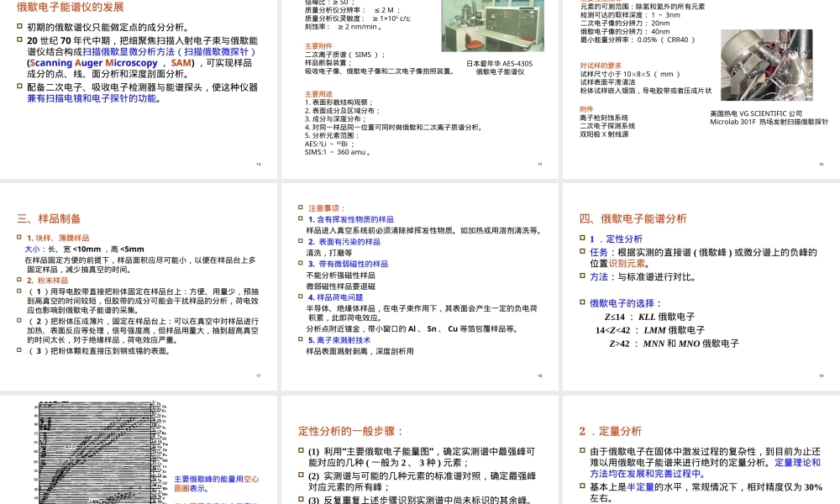Click the bullet 4. 样品荷电问题
Screen dimensions: 840x504
pos(335,297)
